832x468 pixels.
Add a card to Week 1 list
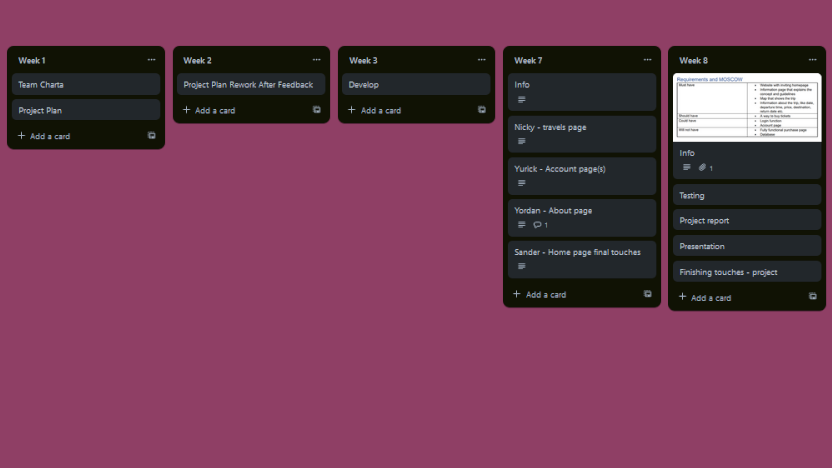click(x=44, y=136)
